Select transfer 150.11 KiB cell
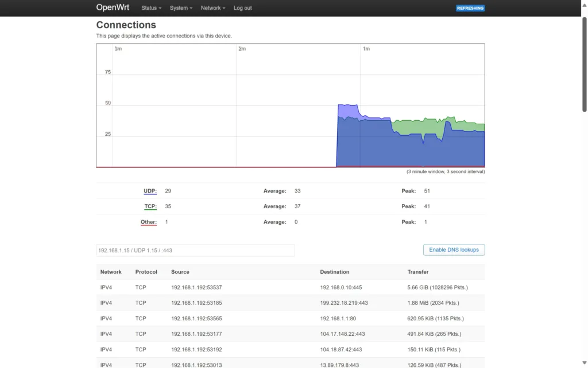 click(x=434, y=350)
